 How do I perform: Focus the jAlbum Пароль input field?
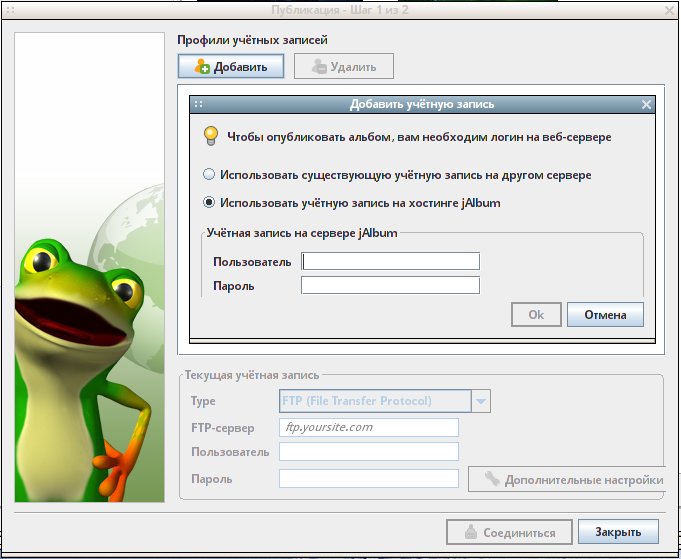pyautogui.click(x=390, y=285)
